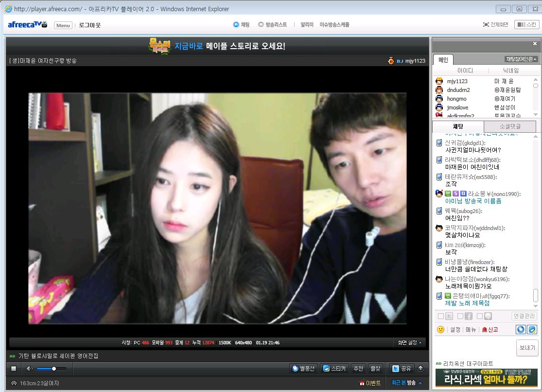Click avatar icon of 라쇼몽(nono1990)
542x392 pixels.
click(x=439, y=194)
